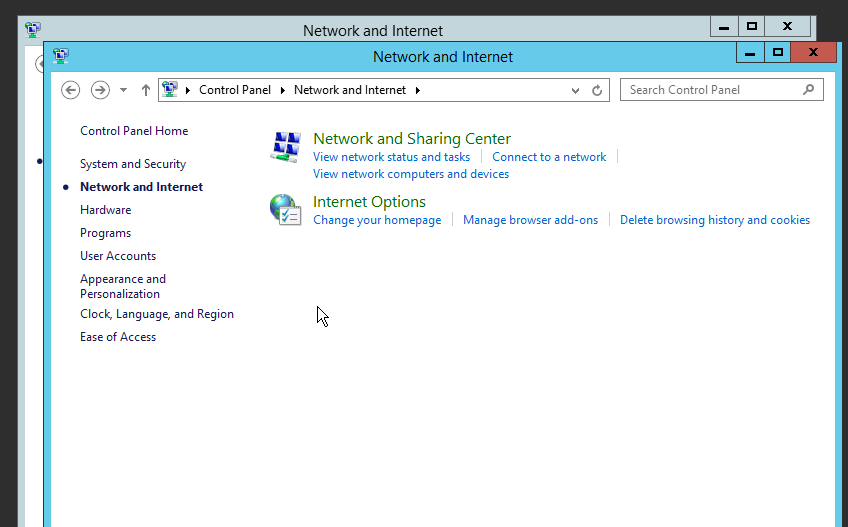Click Delete browsing history and cookies
This screenshot has height=527, width=848.
(715, 220)
